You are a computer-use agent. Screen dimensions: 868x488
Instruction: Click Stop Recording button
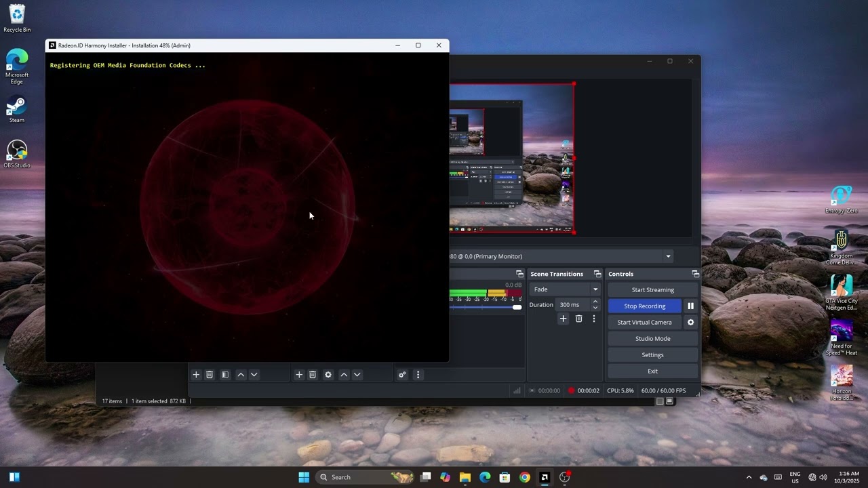(644, 306)
